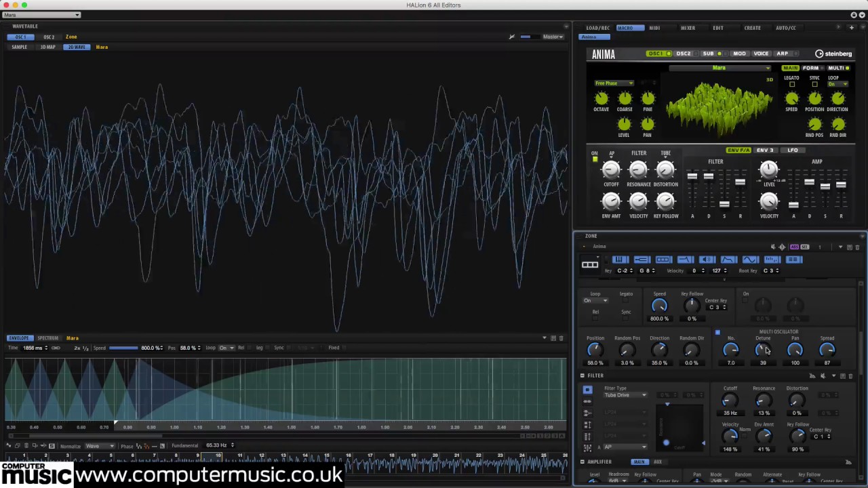Screen dimensions: 868x488
Task: Toggle the Norm checkbox in filter
Action: [745, 436]
